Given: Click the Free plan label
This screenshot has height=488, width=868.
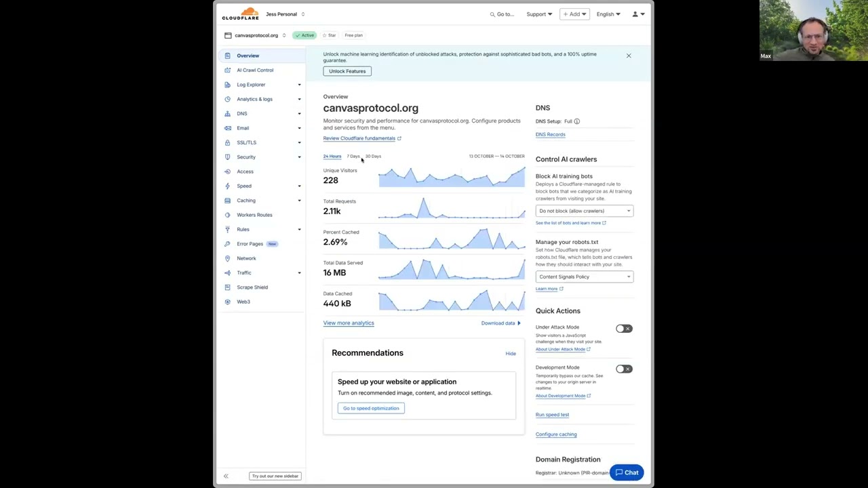Looking at the screenshot, I should (x=353, y=35).
